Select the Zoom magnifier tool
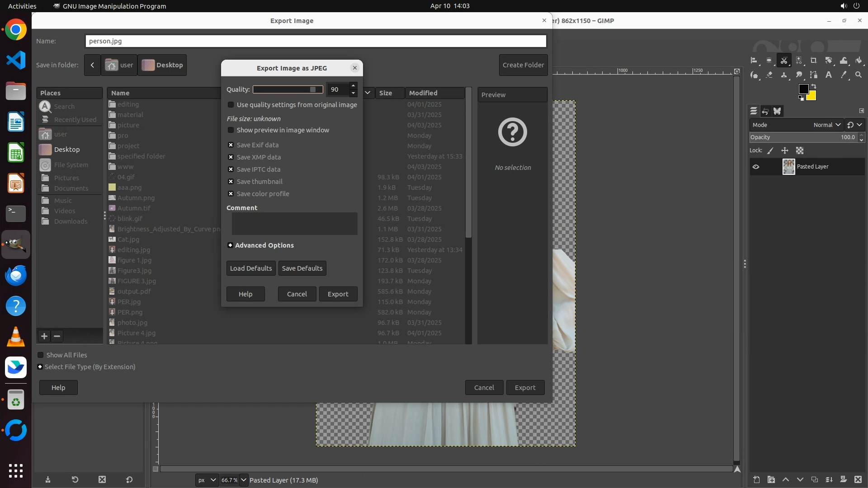Viewport: 868px width, 488px height. [859, 75]
